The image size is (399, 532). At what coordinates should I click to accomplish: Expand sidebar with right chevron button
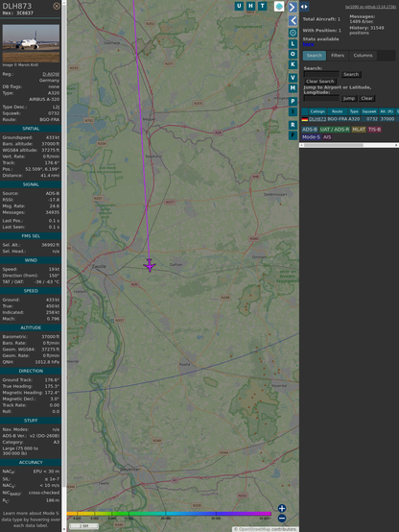point(293,7)
